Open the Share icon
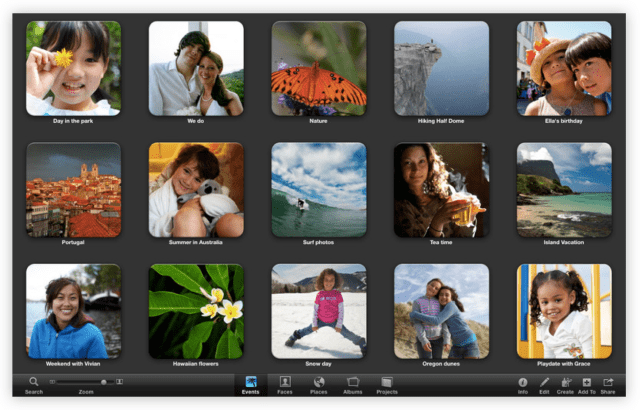The height and width of the screenshot is (410, 640). (608, 382)
